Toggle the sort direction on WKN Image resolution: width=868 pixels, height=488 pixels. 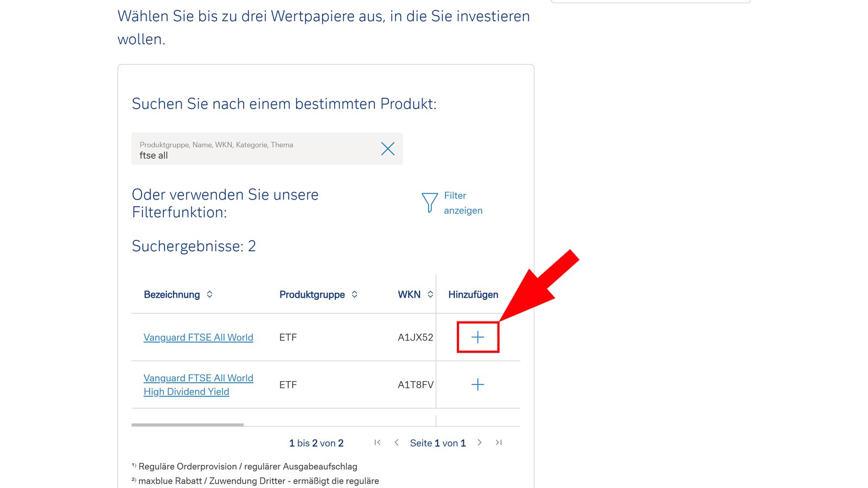click(x=430, y=294)
